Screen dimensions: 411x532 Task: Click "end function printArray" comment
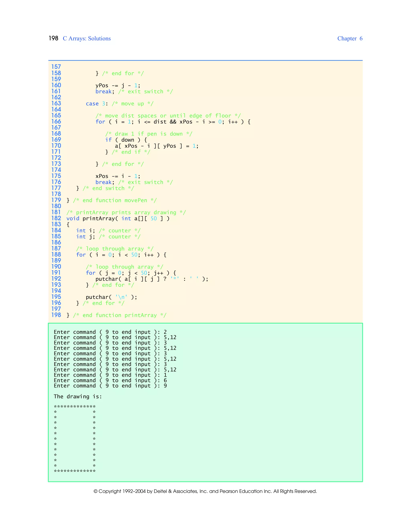(120, 315)
